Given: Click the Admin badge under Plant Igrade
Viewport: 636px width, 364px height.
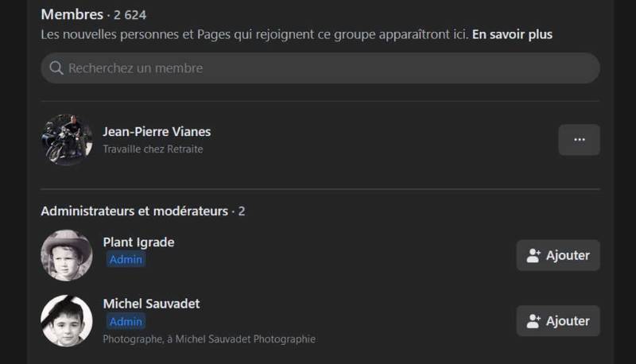Looking at the screenshot, I should 126,260.
